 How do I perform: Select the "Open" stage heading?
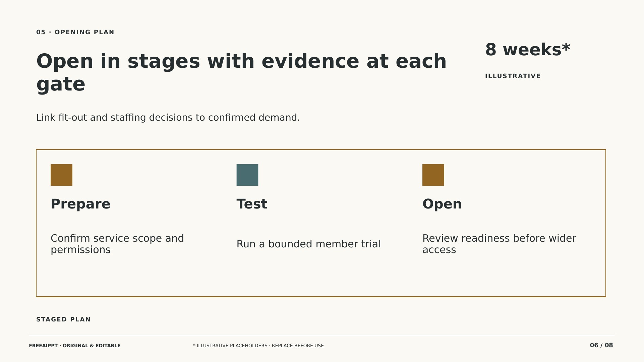[x=442, y=204]
